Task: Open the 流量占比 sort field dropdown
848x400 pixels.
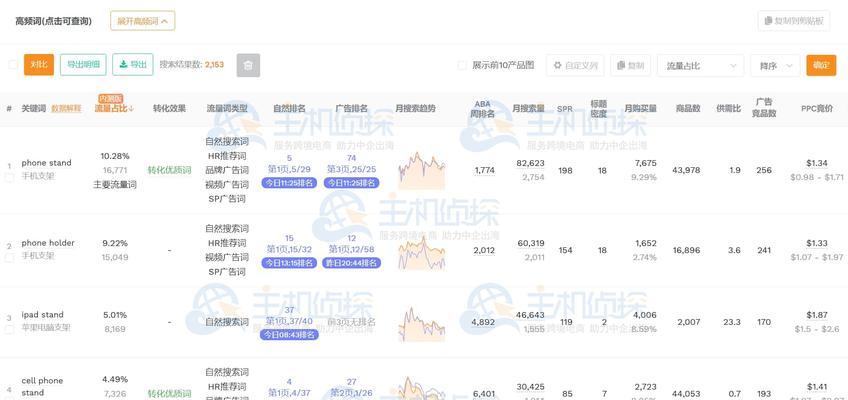Action: click(700, 65)
